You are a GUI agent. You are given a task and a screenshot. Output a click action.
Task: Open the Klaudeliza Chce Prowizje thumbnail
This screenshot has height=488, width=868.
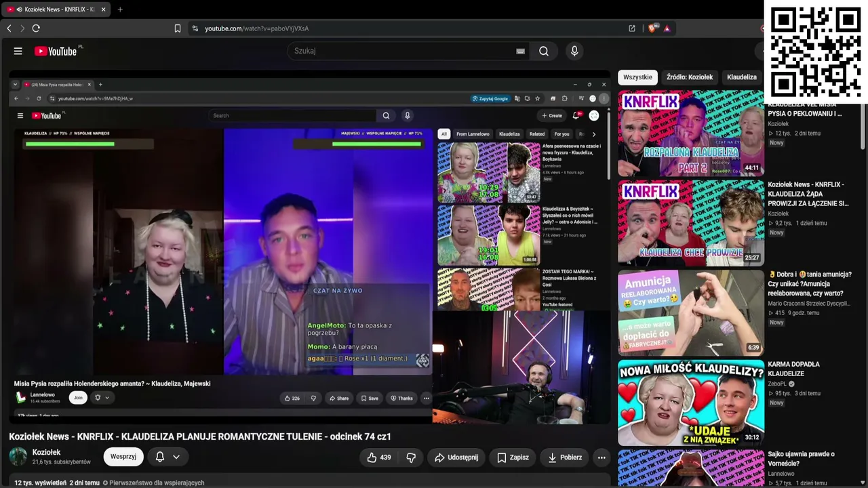[691, 223]
